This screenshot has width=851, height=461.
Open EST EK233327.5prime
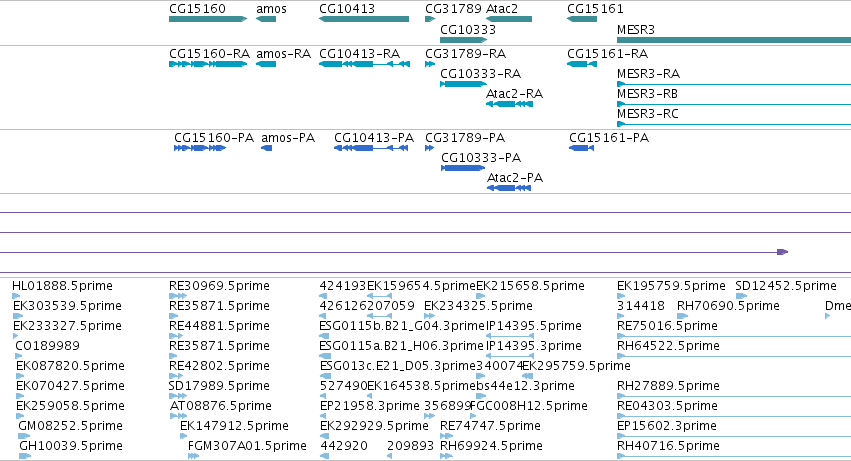click(x=67, y=326)
